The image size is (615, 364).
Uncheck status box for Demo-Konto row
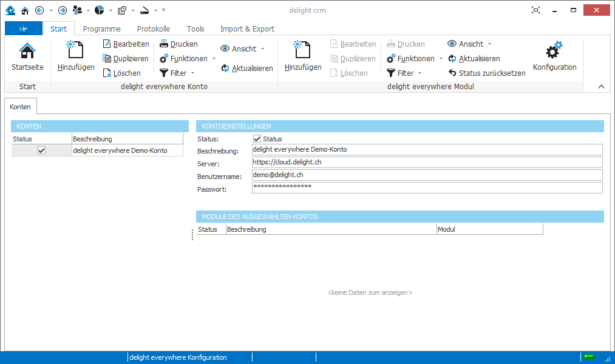[x=41, y=150]
